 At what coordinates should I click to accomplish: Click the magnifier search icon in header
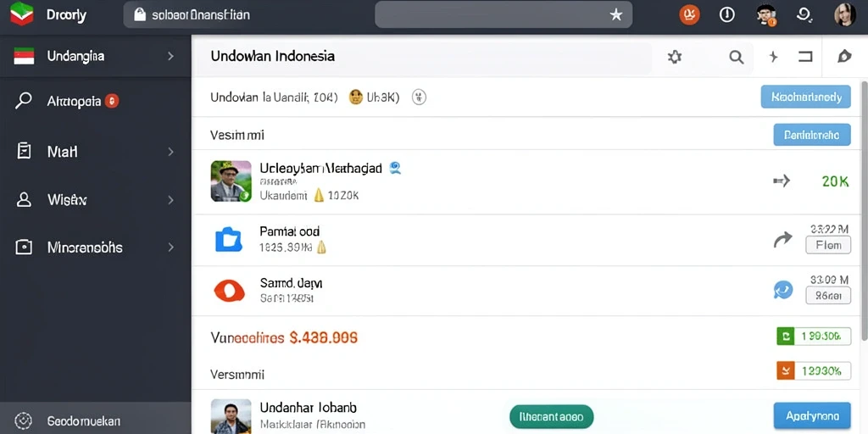tap(737, 57)
